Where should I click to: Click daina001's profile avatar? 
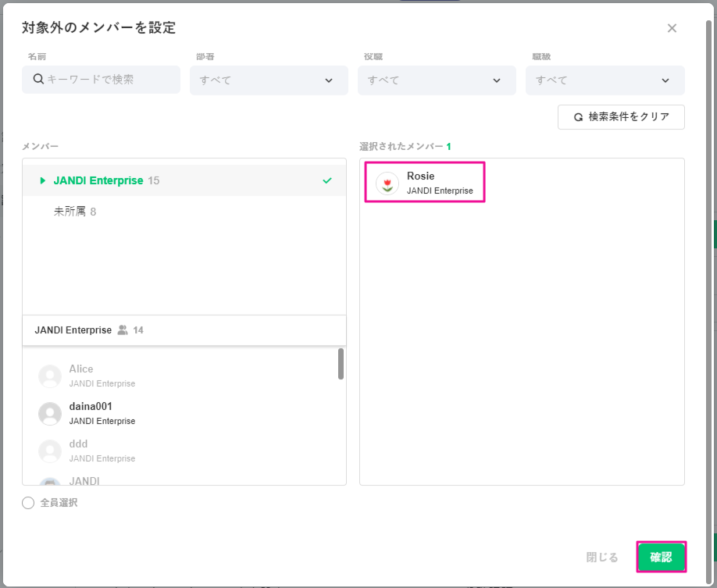(50, 414)
